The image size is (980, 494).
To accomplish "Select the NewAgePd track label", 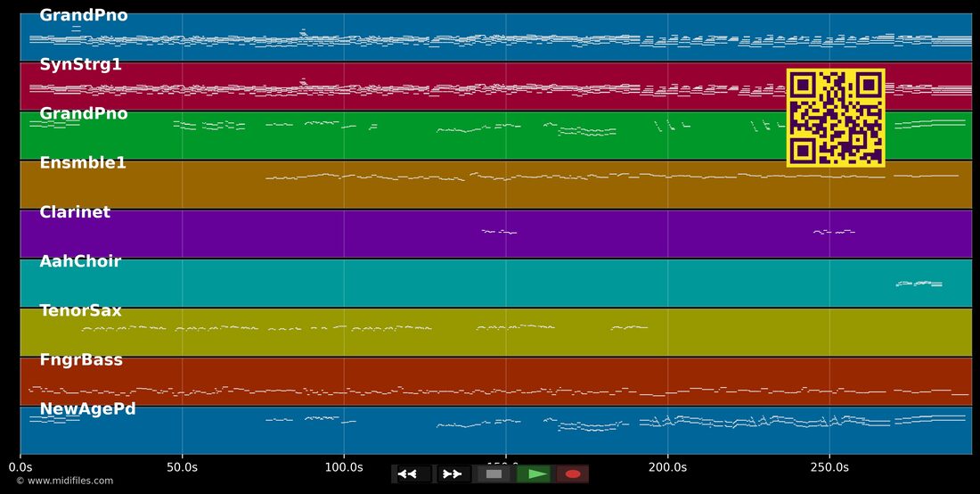I will 87,409.
